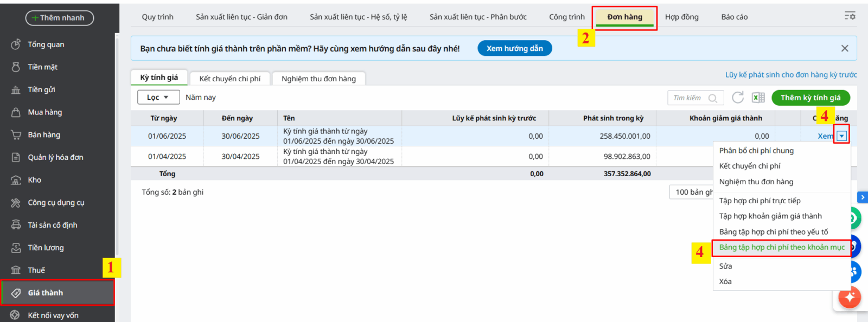This screenshot has width=868, height=322.
Task: Select Phân bổ chi phí chung menu item
Action: click(756, 151)
